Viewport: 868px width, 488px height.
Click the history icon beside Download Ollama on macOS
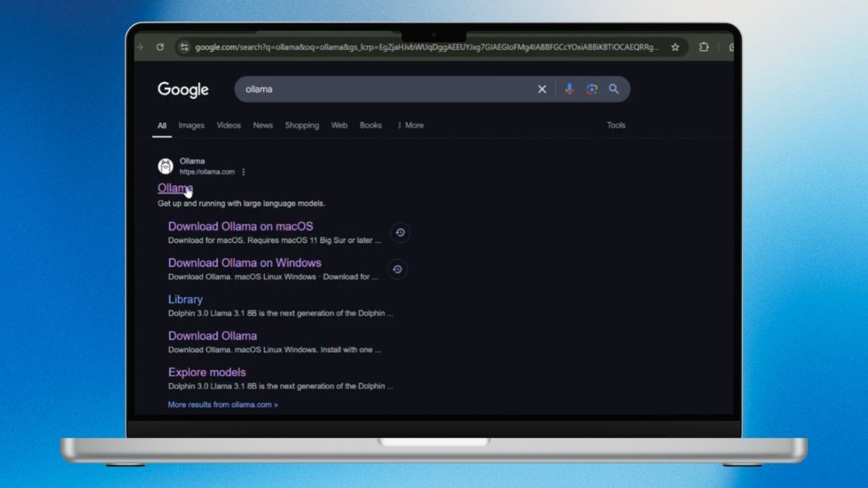coord(400,233)
